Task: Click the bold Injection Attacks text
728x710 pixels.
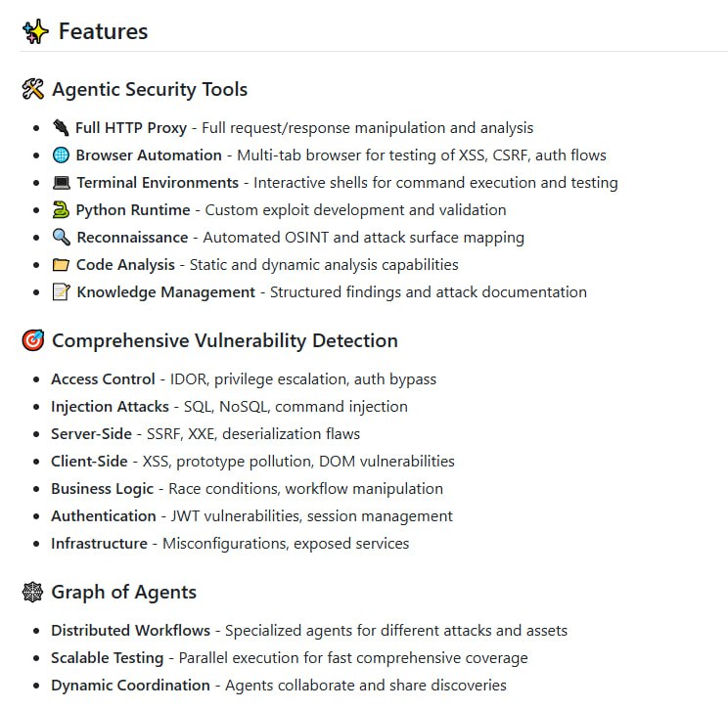Action: point(110,407)
